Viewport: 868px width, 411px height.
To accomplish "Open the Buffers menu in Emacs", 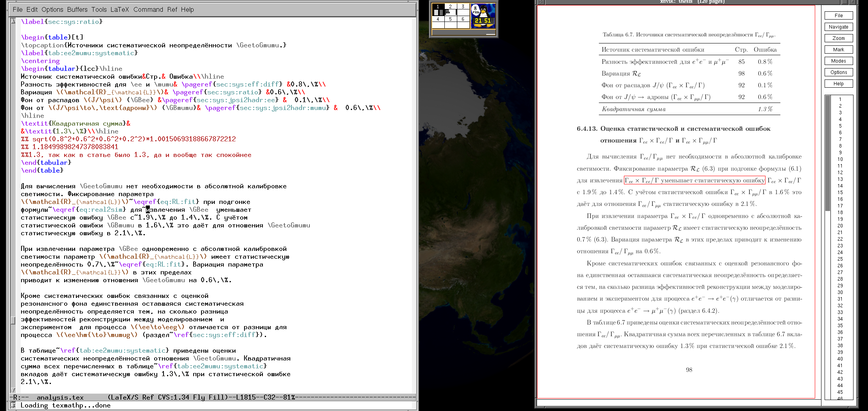I will (x=77, y=9).
